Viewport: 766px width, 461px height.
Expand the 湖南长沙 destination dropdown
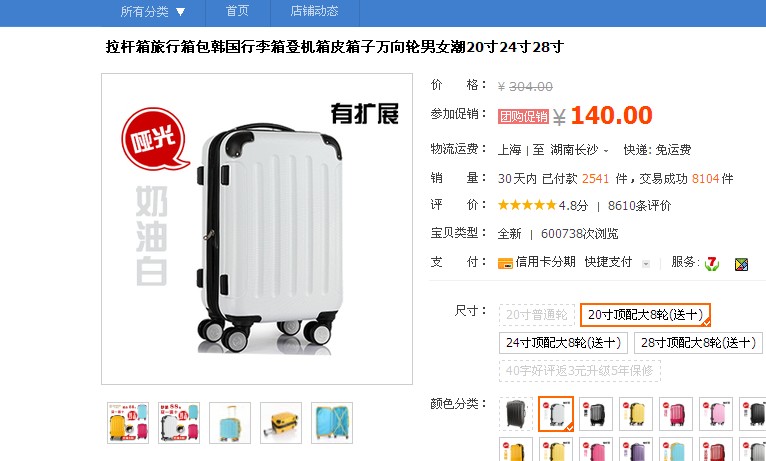pos(579,150)
